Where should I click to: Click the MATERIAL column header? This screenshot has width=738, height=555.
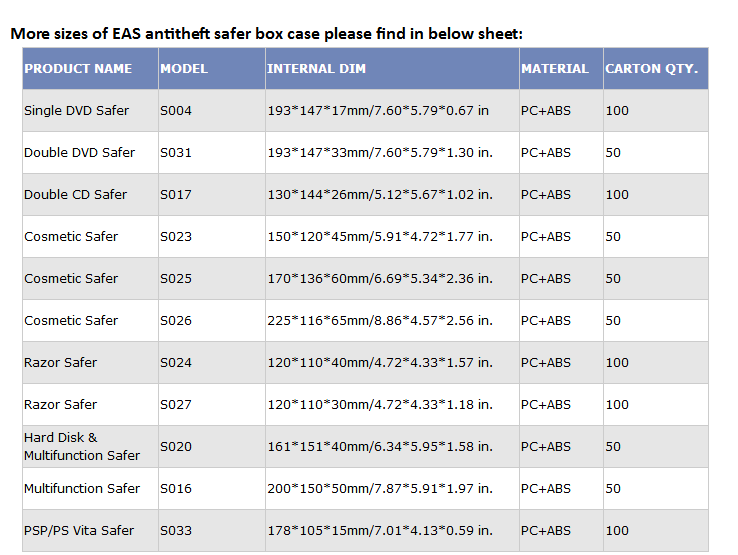pyautogui.click(x=561, y=68)
